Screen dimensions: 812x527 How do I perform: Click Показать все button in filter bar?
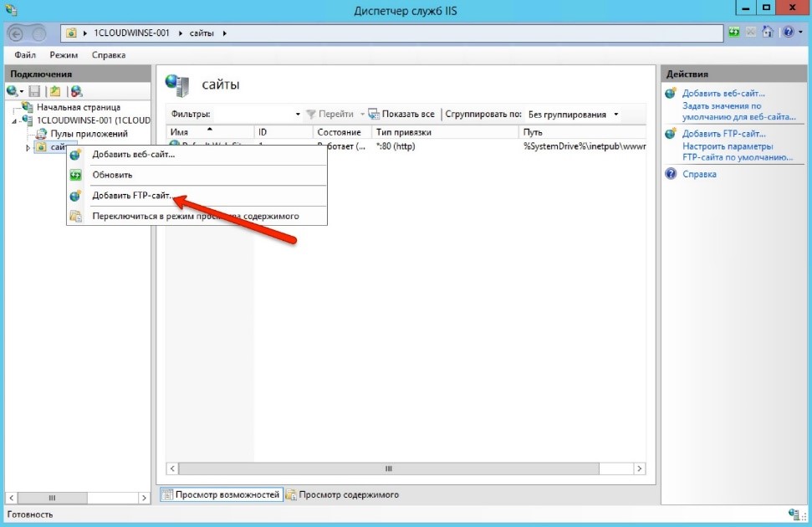[x=401, y=115]
